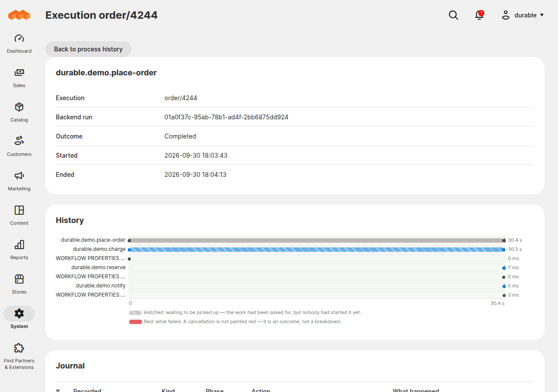Click the page title Execution order/4244
Image resolution: width=558 pixels, height=392 pixels.
pyautogui.click(x=102, y=15)
